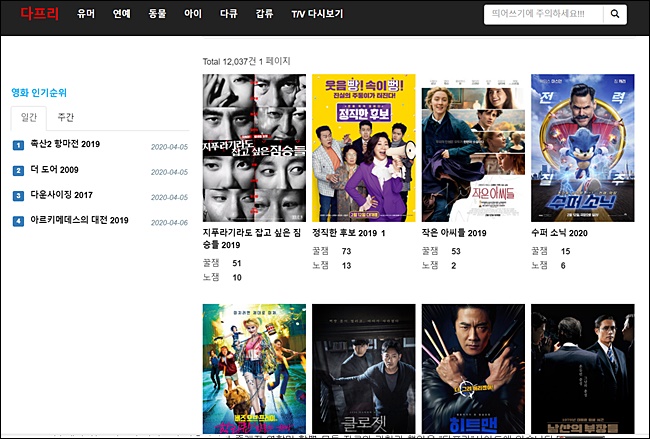
Task: Click 노잼 count 13 under 정직한 후보
Action: click(x=346, y=266)
